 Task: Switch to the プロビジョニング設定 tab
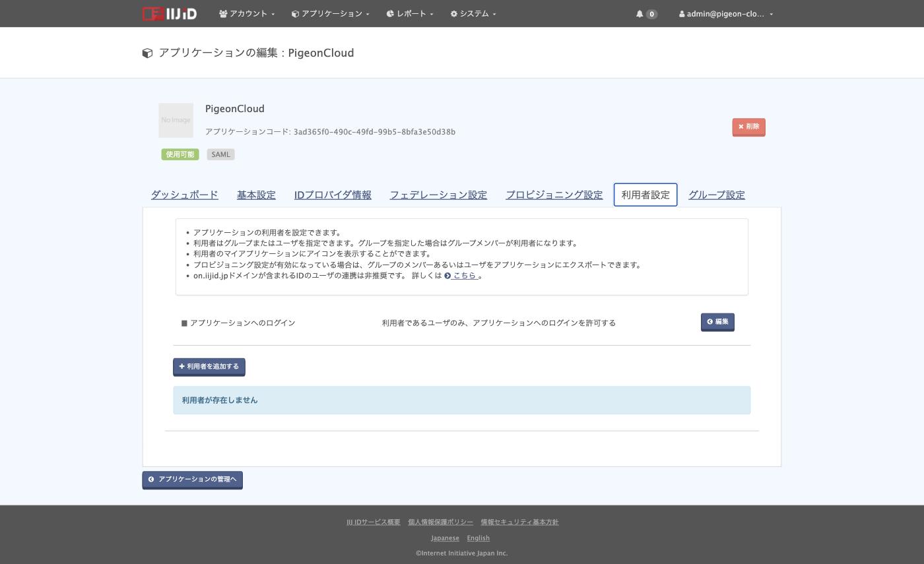(x=554, y=195)
